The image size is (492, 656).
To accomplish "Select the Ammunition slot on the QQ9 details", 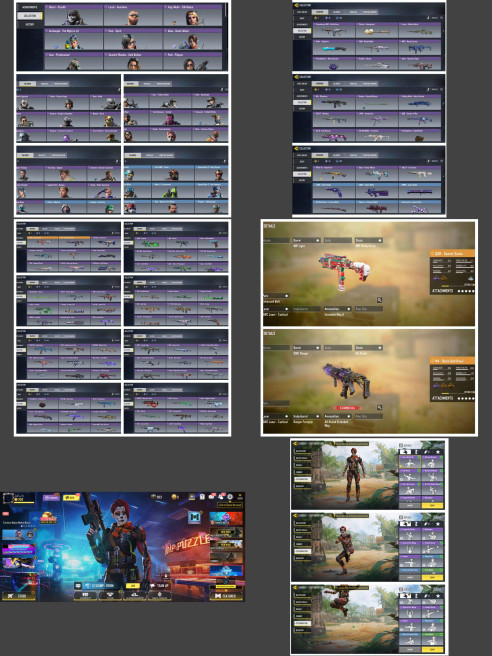I will pyautogui.click(x=338, y=309).
